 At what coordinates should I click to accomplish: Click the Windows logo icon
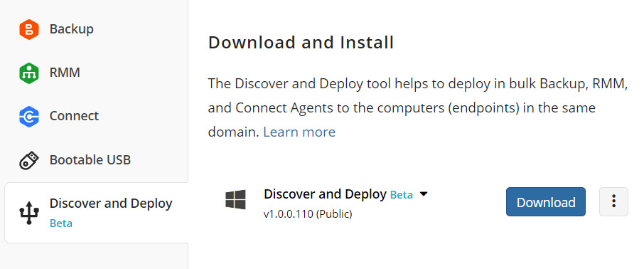pyautogui.click(x=235, y=199)
